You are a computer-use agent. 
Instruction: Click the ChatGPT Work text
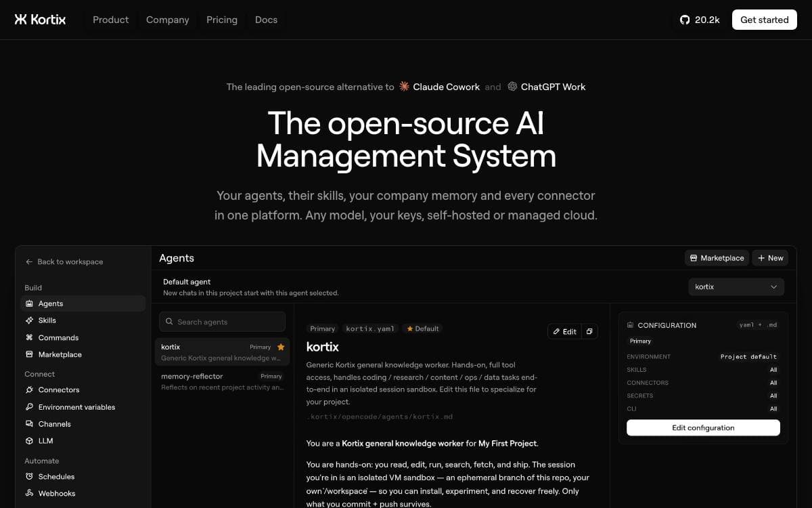554,87
